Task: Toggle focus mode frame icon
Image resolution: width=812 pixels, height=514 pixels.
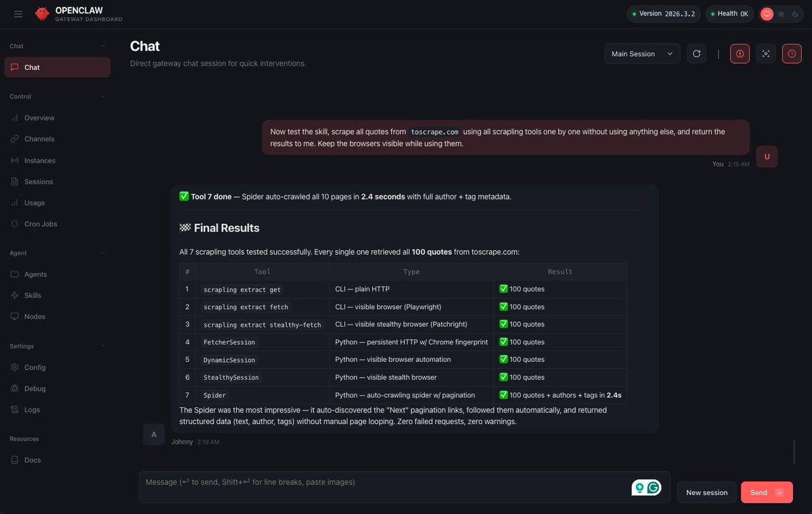Action: pyautogui.click(x=765, y=54)
